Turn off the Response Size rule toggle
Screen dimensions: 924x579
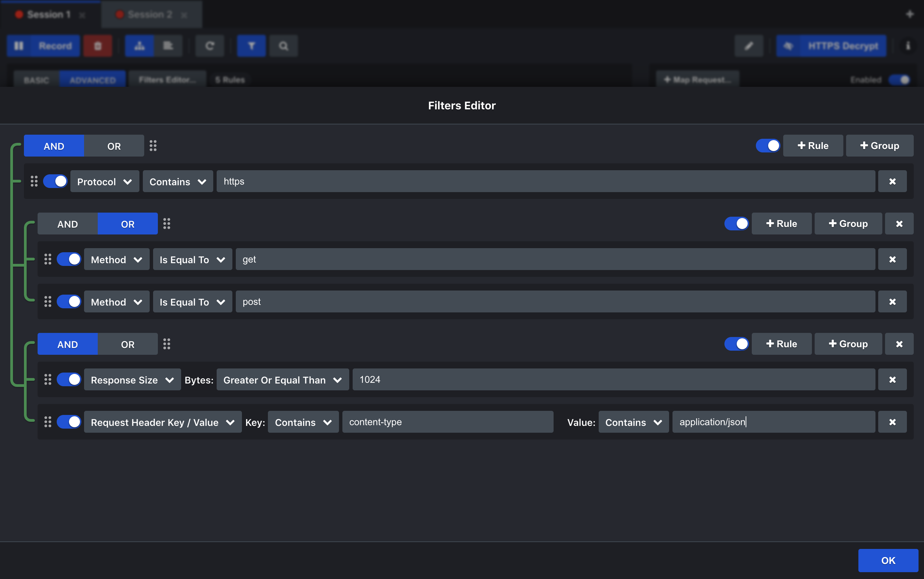[69, 379]
